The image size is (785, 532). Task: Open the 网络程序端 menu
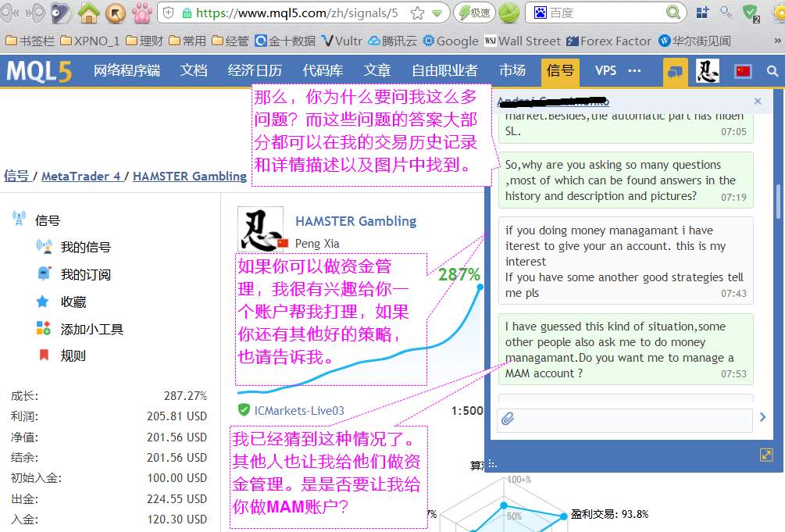point(127,70)
